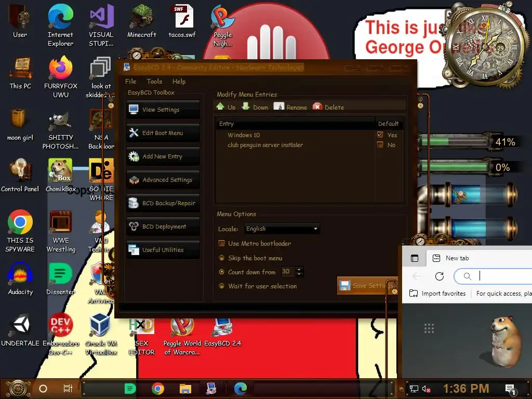The image size is (532, 399).
Task: Open the This PC desktop icon
Action: 20,73
